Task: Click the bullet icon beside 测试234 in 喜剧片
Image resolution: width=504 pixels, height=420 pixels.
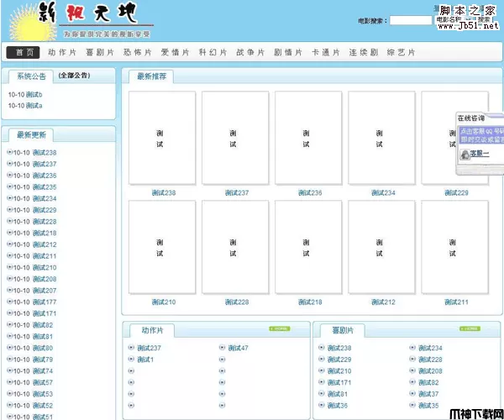Action: pyautogui.click(x=412, y=348)
